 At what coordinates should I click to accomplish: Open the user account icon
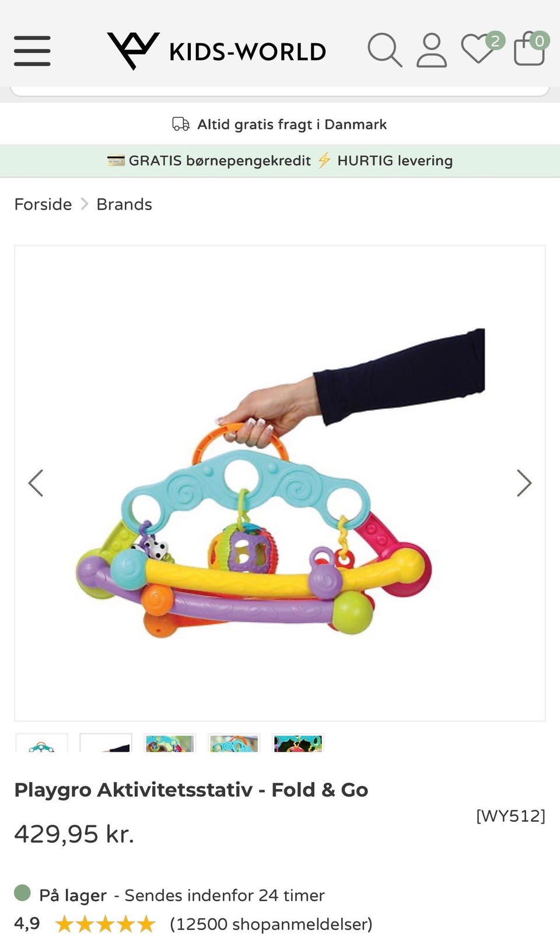coord(432,50)
